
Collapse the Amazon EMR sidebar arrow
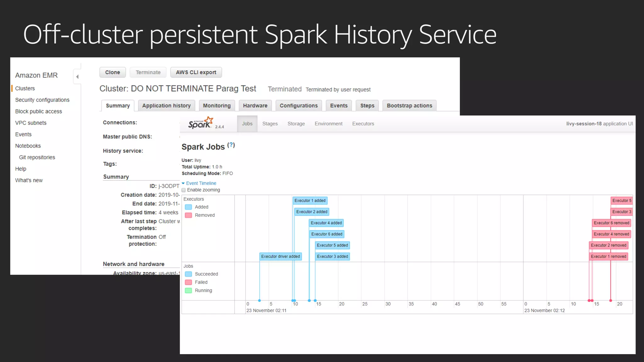click(x=77, y=76)
